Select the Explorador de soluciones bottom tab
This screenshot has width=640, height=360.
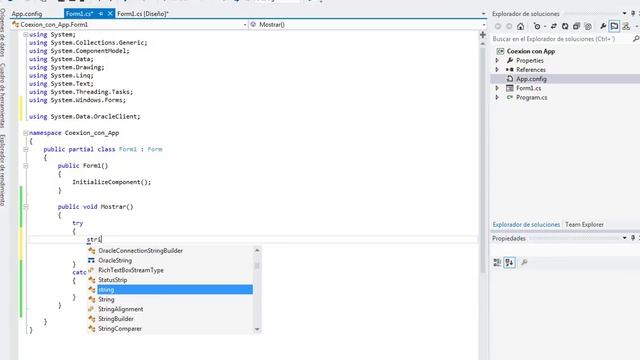[526, 224]
